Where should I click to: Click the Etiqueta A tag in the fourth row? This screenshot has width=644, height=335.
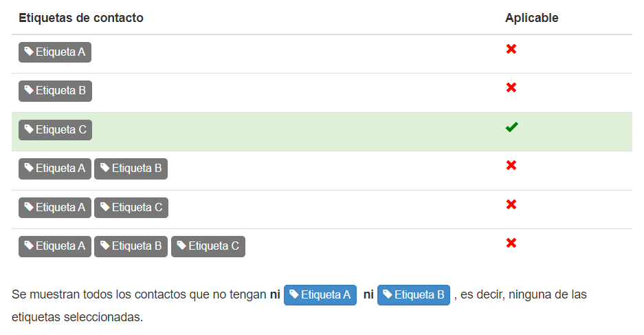point(54,169)
